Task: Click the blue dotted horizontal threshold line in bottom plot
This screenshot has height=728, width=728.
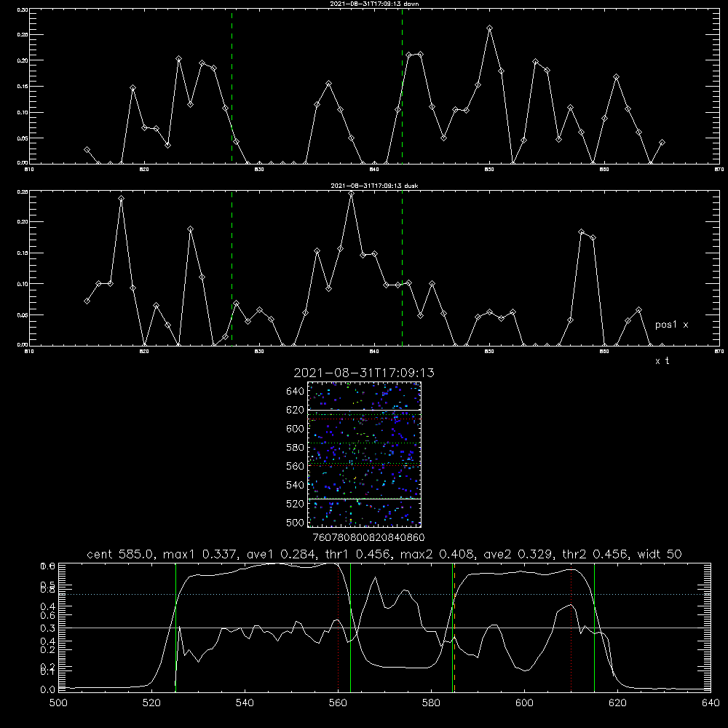Action: tap(384, 594)
